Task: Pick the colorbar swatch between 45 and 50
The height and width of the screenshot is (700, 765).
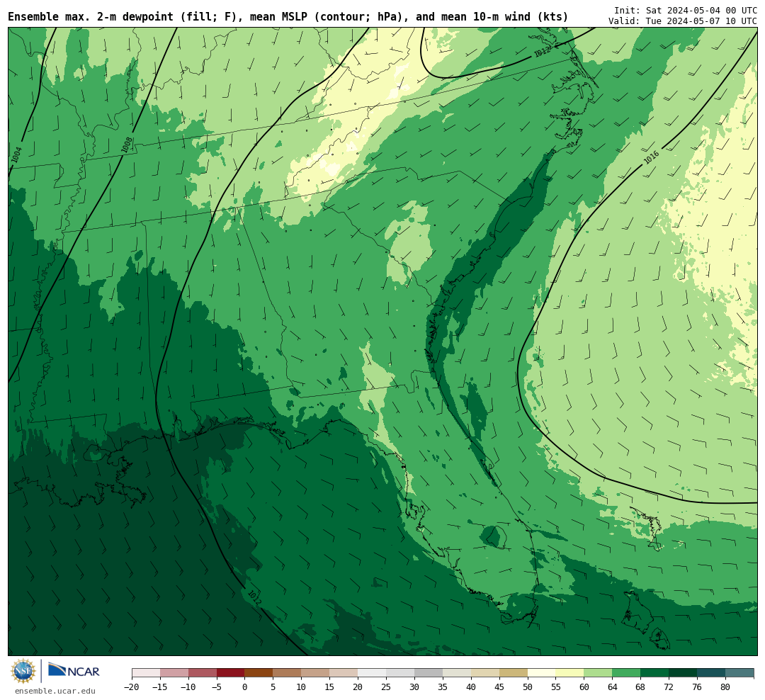Action: point(514,673)
